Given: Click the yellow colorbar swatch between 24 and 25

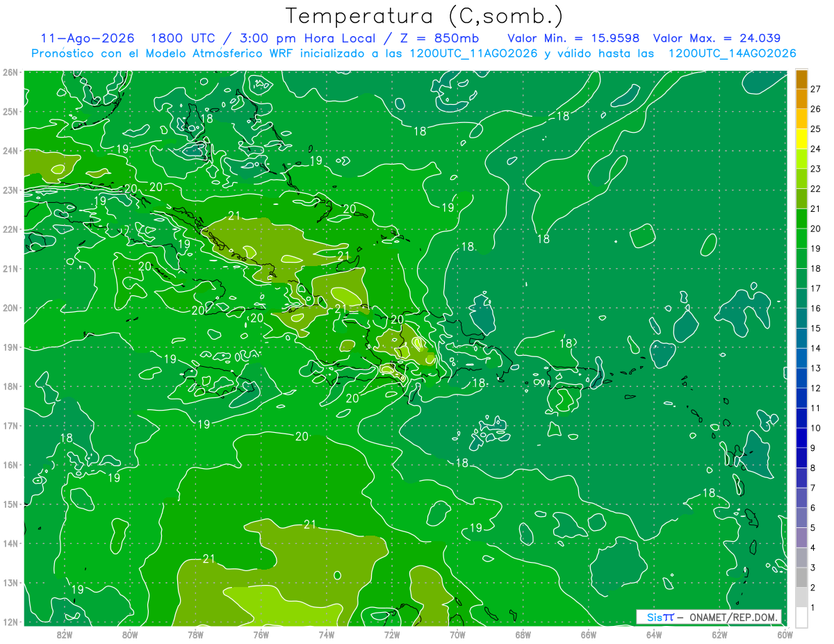Looking at the screenshot, I should (x=801, y=139).
